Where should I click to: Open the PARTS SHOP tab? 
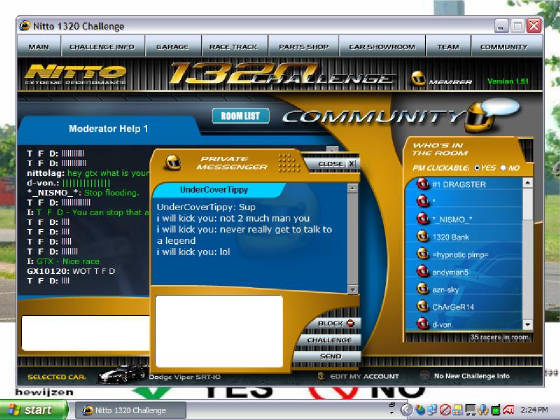point(304,46)
